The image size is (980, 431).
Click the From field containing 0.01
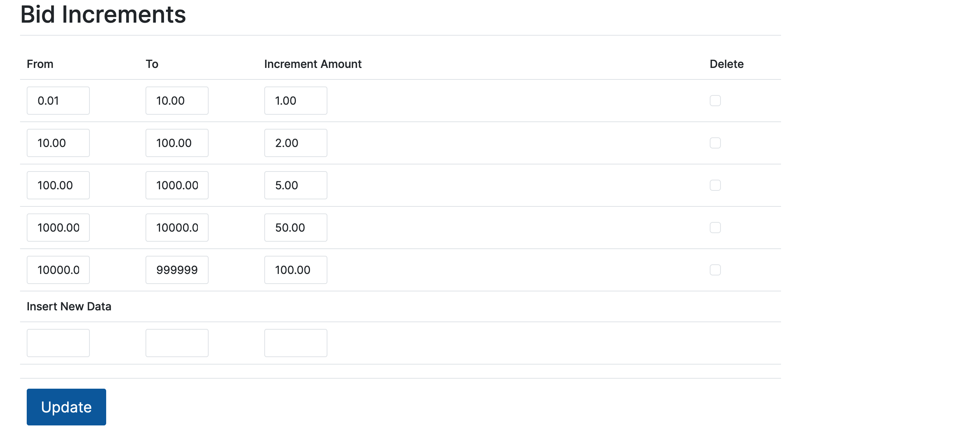click(x=58, y=101)
